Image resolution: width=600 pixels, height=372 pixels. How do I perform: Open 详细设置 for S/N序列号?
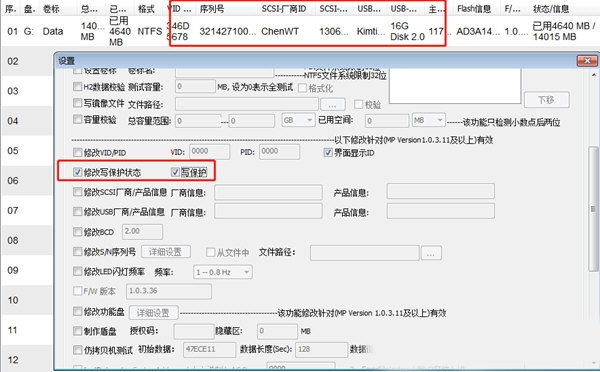coord(166,252)
